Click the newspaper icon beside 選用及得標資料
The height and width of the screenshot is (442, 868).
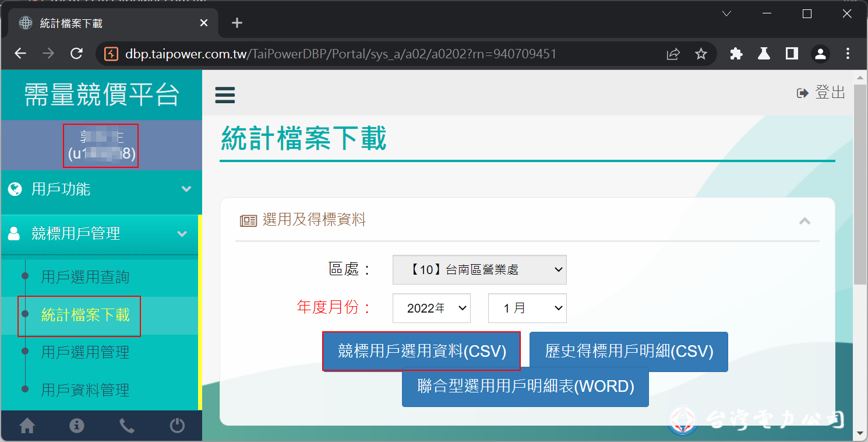[x=248, y=220]
